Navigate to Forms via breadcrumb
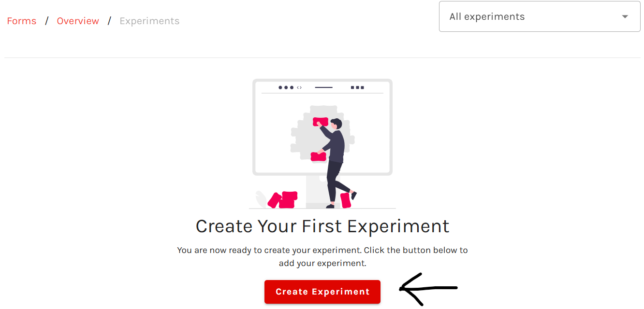This screenshot has height=309, width=644. click(21, 21)
